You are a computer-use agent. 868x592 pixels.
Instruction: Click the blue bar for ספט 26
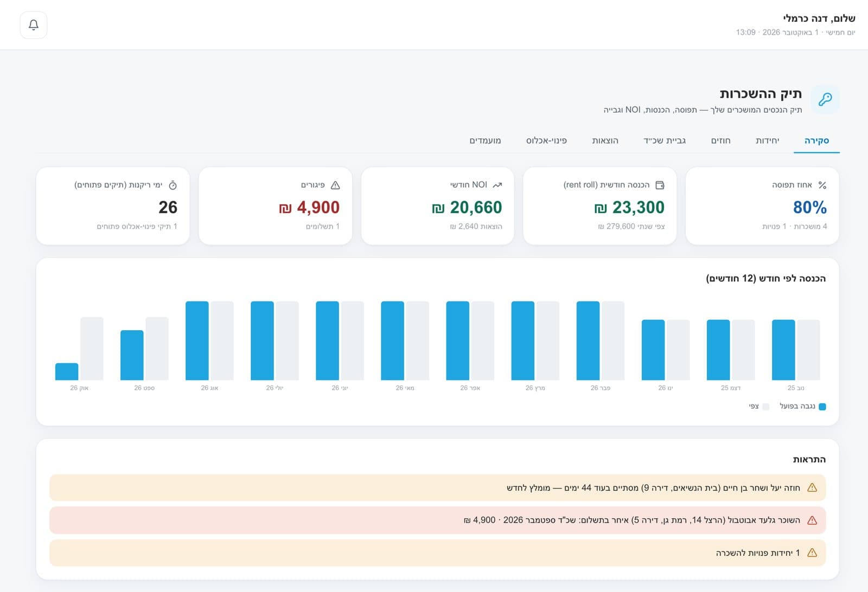click(132, 355)
